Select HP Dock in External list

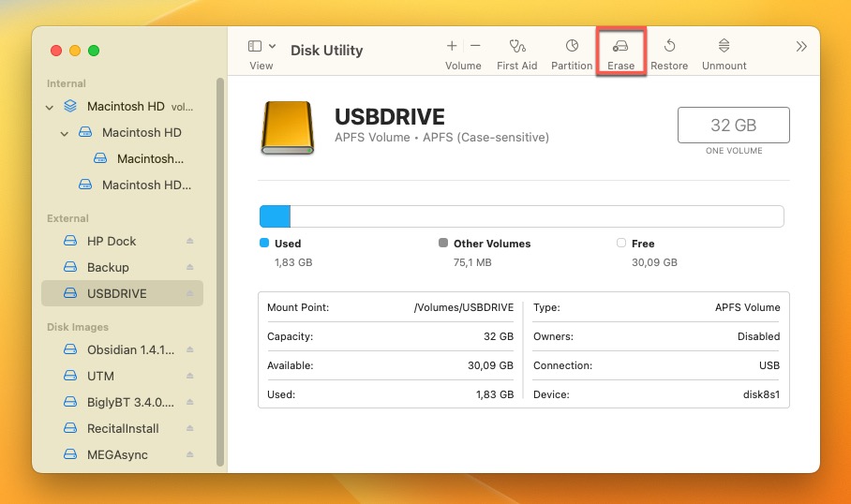(123, 241)
